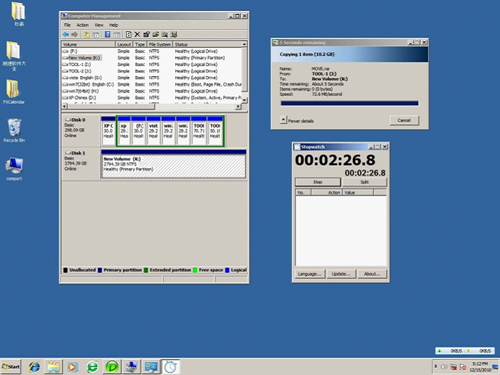Select the New Volume (K:) row in volume list

pos(152,58)
